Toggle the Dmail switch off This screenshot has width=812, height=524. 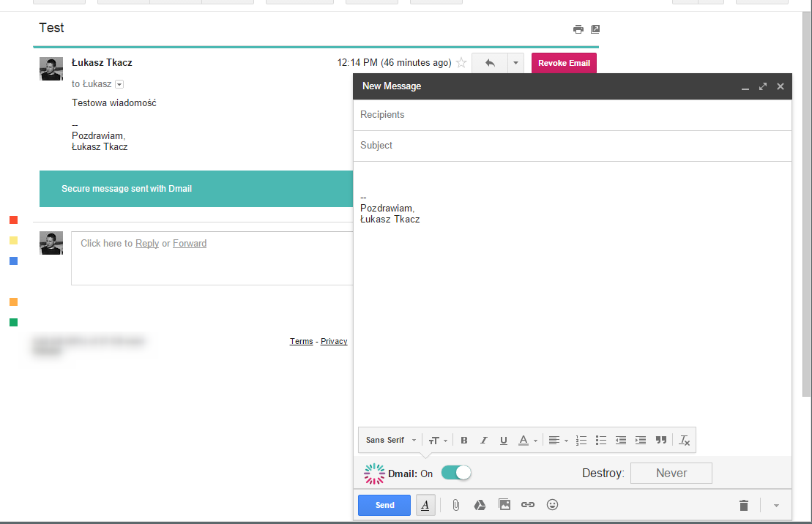click(456, 473)
